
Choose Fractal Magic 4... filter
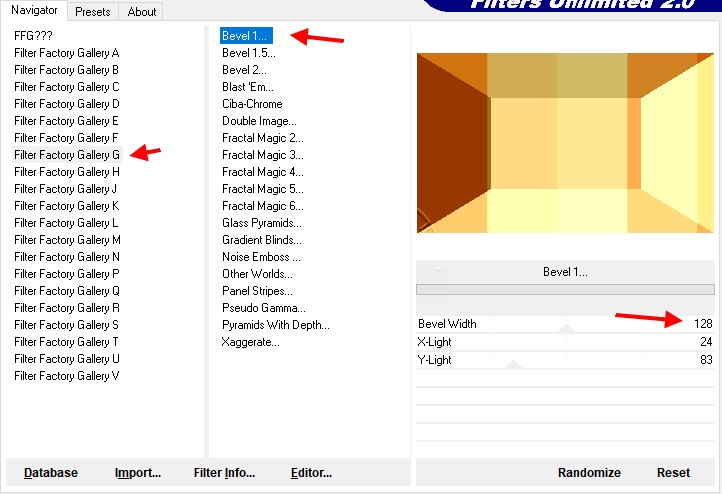pos(262,172)
